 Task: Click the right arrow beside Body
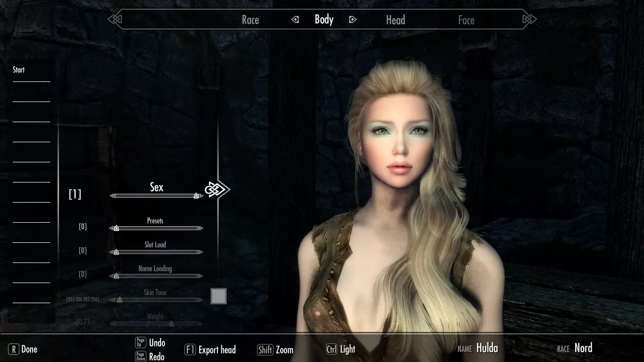[353, 20]
